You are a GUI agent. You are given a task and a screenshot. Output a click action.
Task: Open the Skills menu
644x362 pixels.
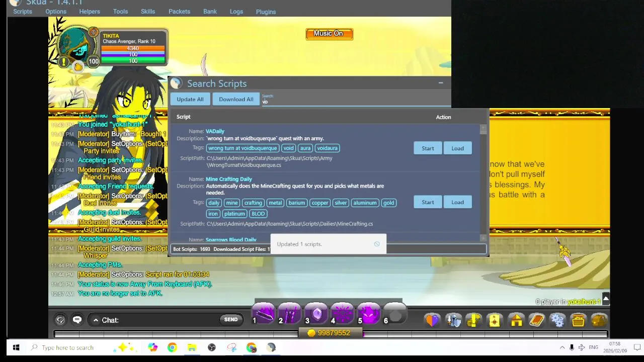click(148, 12)
